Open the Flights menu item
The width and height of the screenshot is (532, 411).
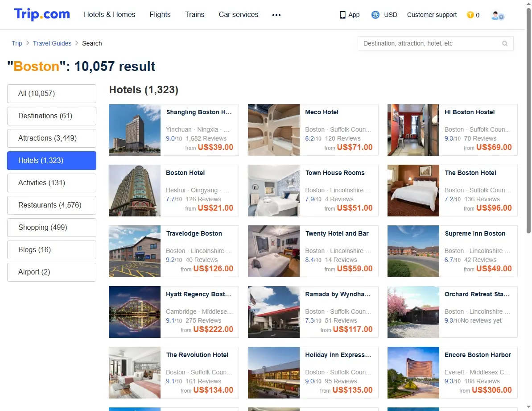(160, 15)
